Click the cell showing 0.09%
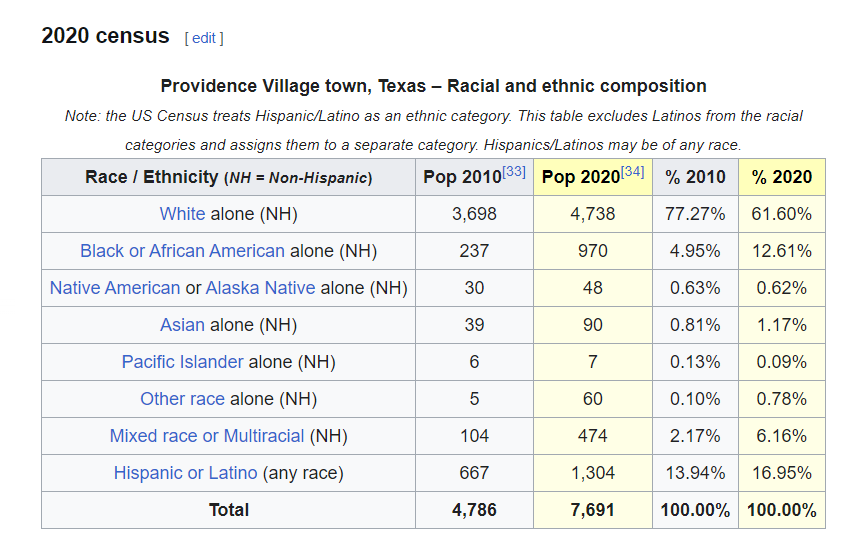846x541 pixels. coord(782,361)
